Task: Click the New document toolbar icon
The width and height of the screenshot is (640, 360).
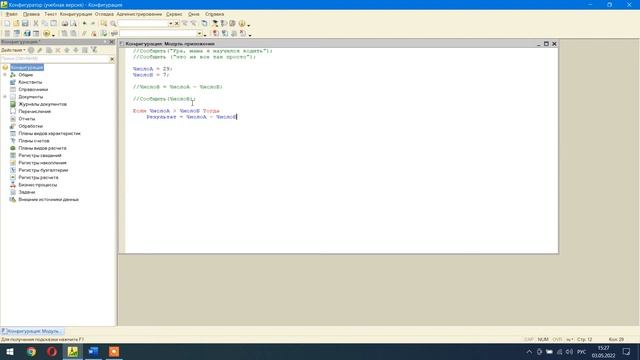Action: (7, 24)
